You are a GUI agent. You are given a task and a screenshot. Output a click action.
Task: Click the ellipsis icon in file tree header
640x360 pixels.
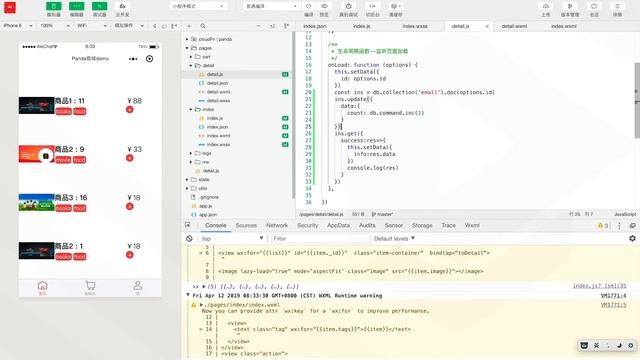coord(258,26)
